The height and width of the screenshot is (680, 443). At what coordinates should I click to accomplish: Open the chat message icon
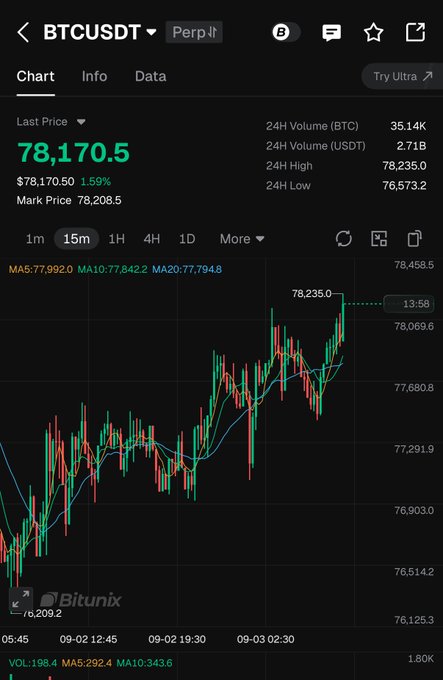(332, 33)
